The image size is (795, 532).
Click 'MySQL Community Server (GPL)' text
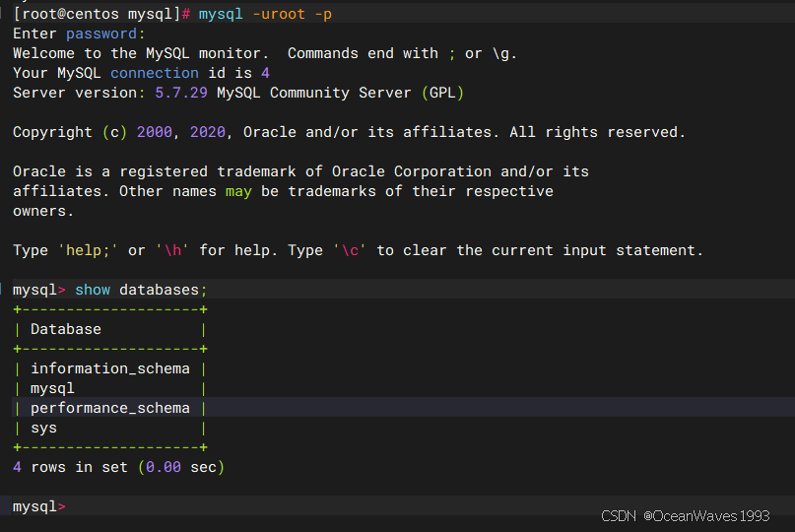[x=340, y=93]
